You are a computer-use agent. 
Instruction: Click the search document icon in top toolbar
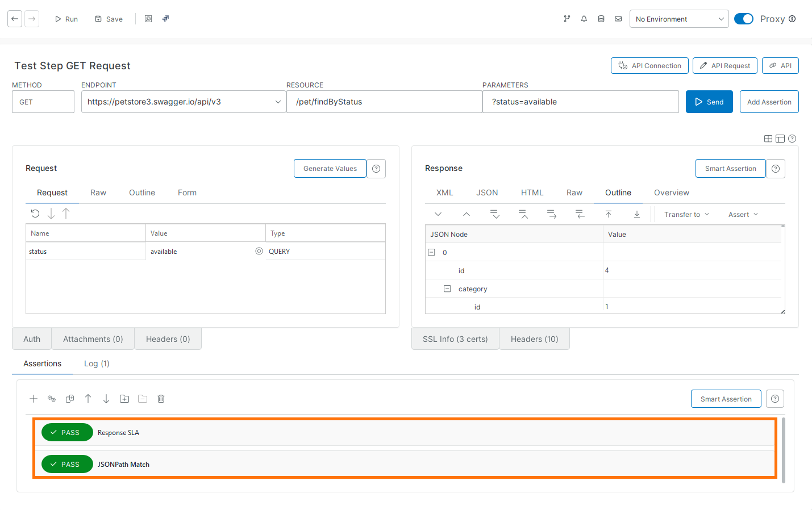(x=148, y=19)
